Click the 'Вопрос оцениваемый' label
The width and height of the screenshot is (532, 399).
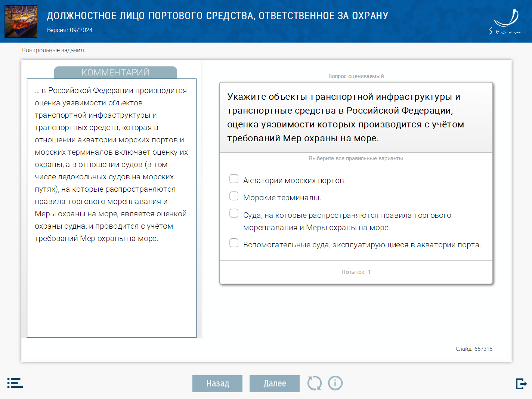pos(356,76)
